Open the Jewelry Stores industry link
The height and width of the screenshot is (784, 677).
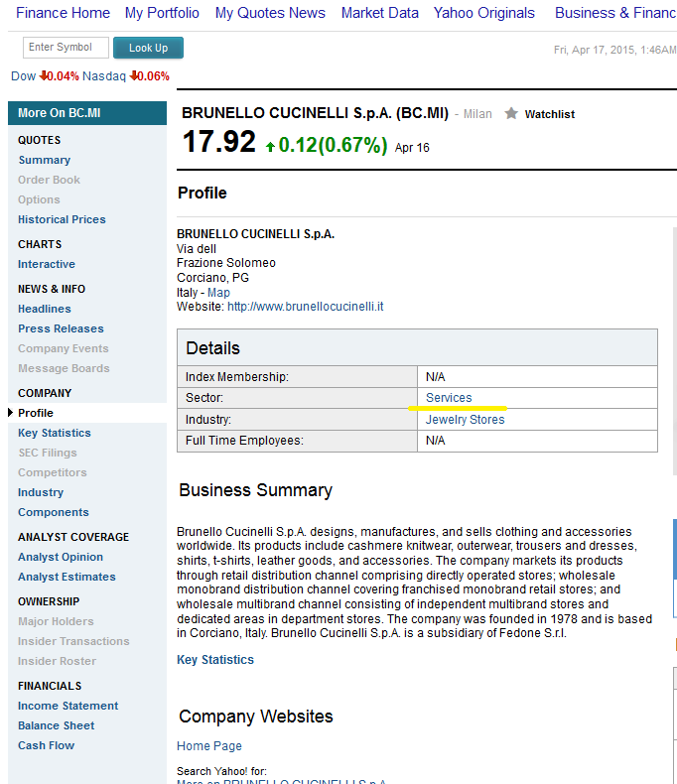pyautogui.click(x=465, y=420)
